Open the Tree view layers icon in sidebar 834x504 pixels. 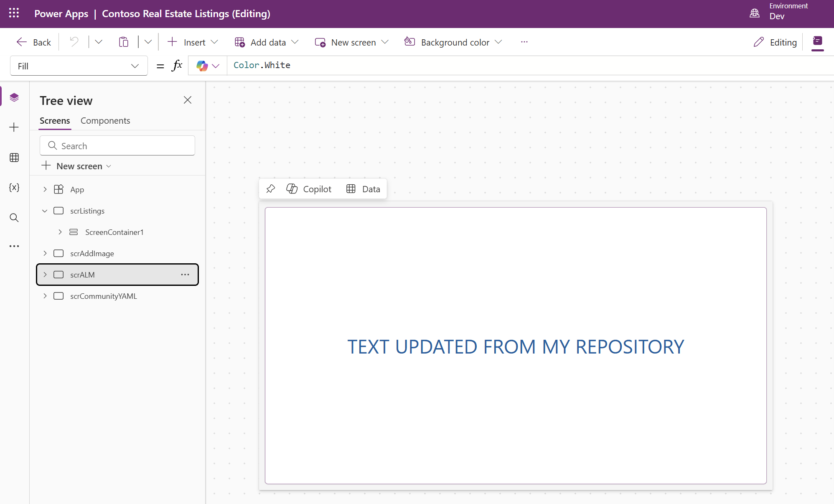point(14,97)
